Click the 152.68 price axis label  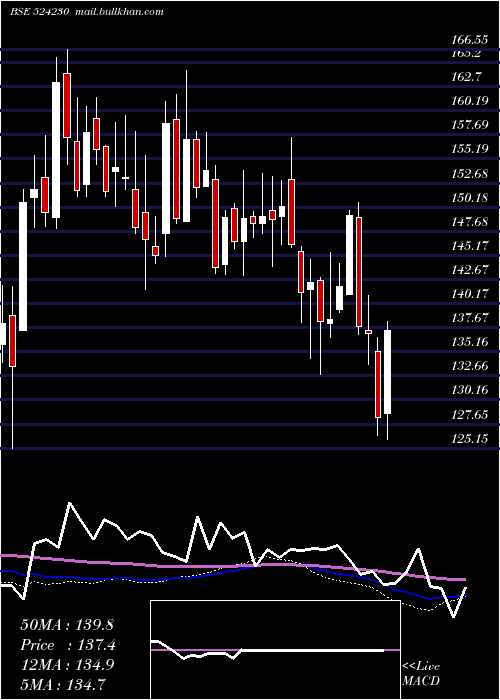[x=469, y=174]
